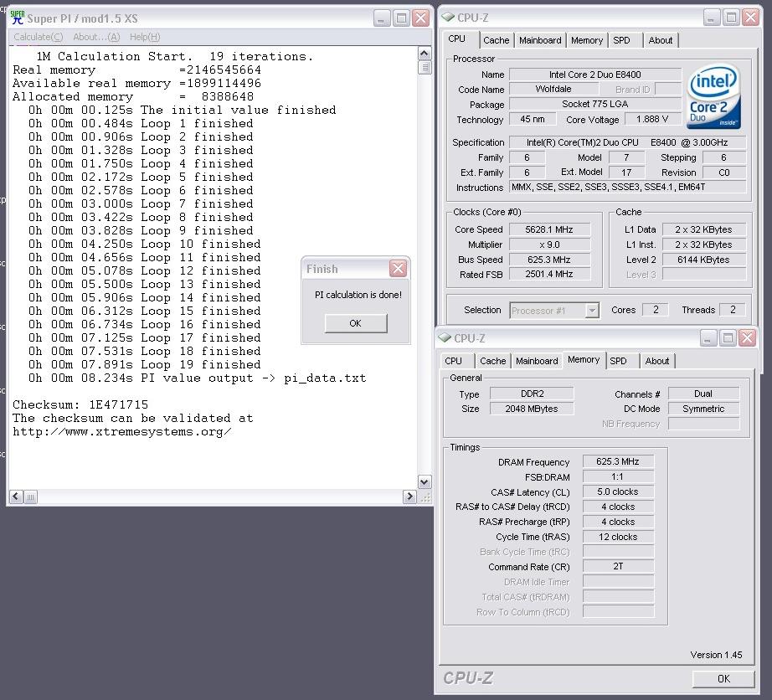Image resolution: width=772 pixels, height=700 pixels.
Task: Click the DC Mode value Symmetric
Action: [x=703, y=409]
